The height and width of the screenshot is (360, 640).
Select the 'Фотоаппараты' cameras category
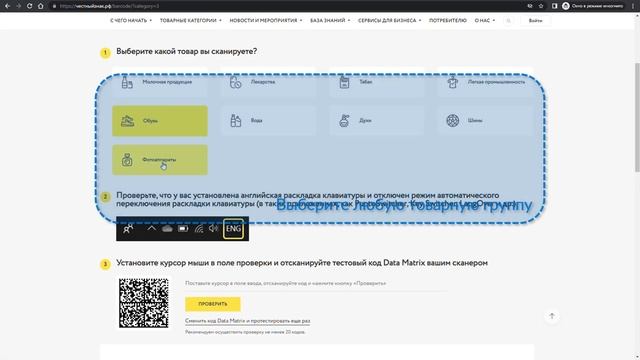click(160, 160)
